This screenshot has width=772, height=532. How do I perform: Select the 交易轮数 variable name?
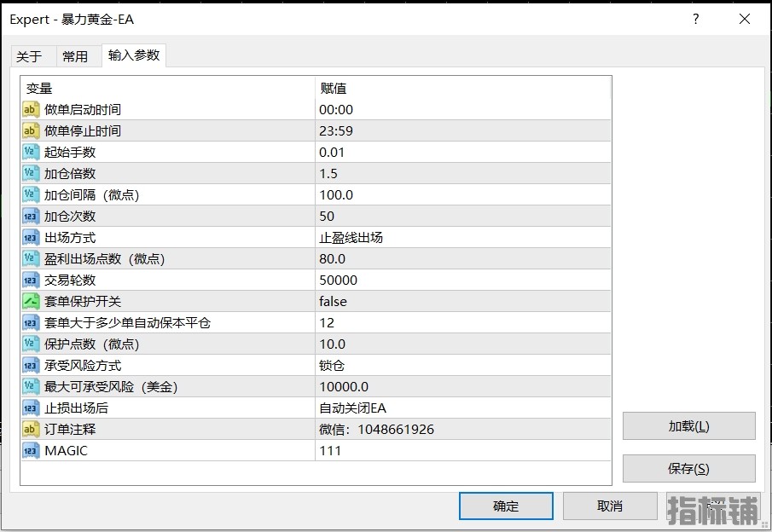[70, 280]
